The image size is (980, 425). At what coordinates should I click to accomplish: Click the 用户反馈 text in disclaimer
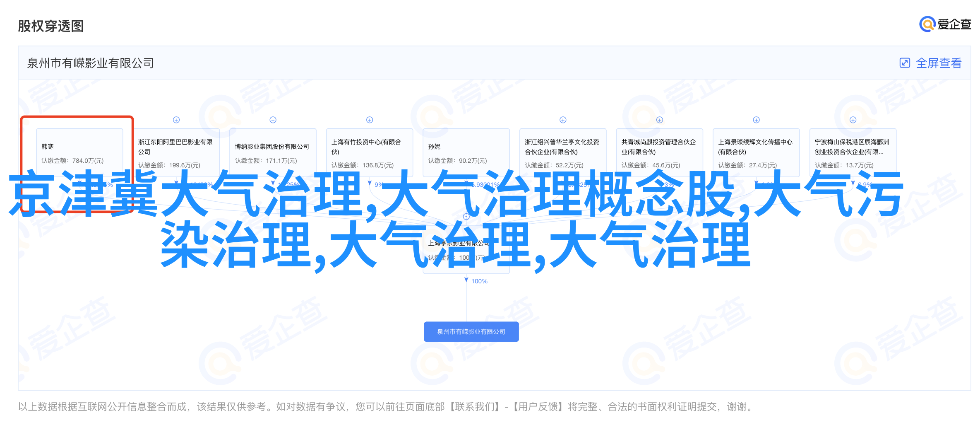(x=538, y=407)
